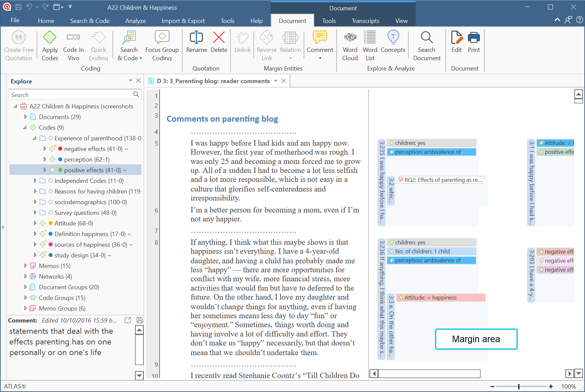This screenshot has width=585, height=392.
Task: Click the search magnifier in Explore panel
Action: tap(136, 94)
